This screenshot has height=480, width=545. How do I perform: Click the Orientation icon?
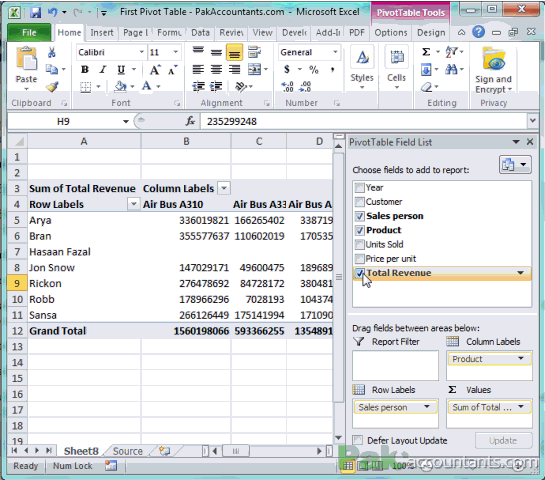tap(241, 86)
